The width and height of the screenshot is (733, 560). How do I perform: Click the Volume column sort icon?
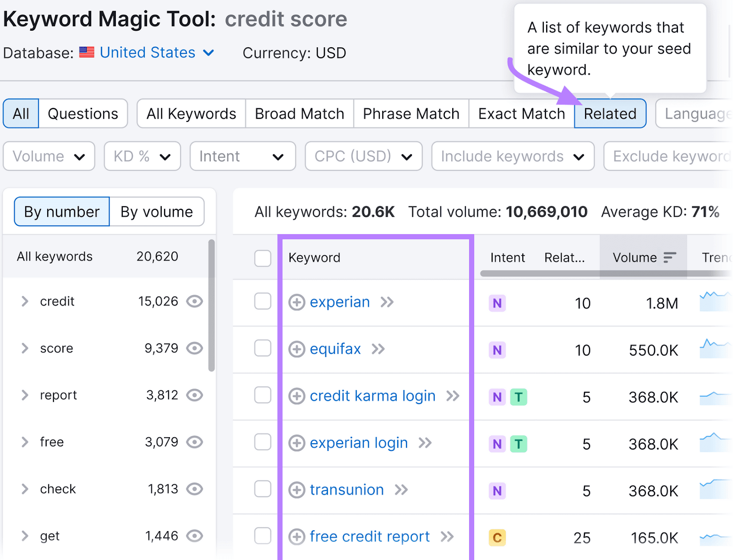coord(670,258)
